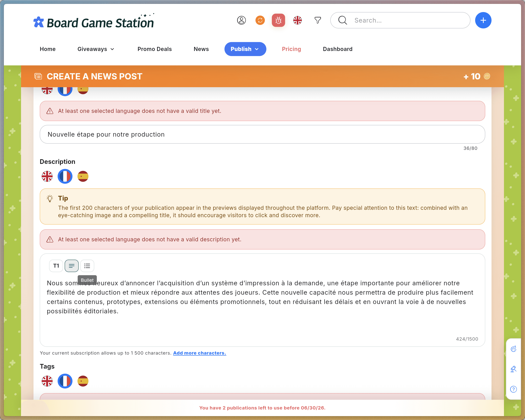Image resolution: width=525 pixels, height=420 pixels.
Task: Click the title character count 36/80
Action: point(470,148)
